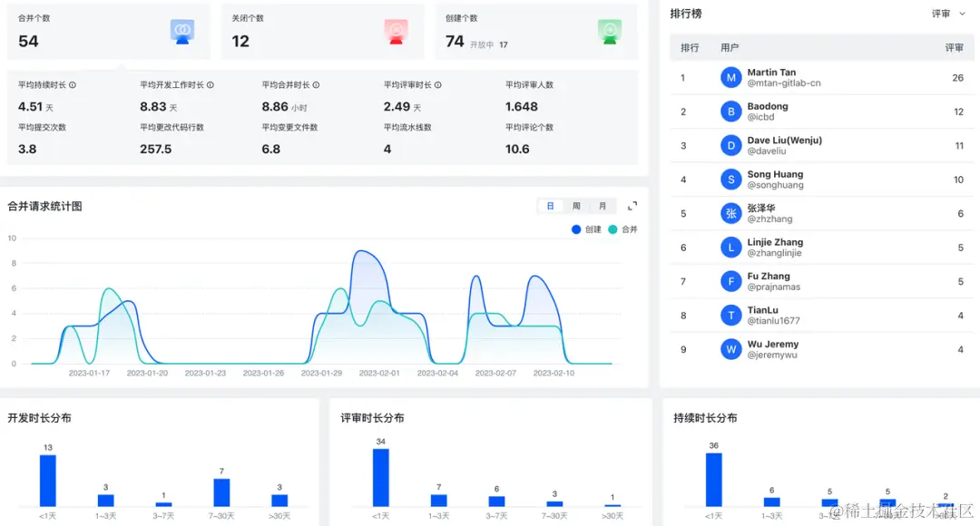Image resolution: width=980 pixels, height=526 pixels.
Task: Select the 创建个数 74 card
Action: tap(536, 32)
